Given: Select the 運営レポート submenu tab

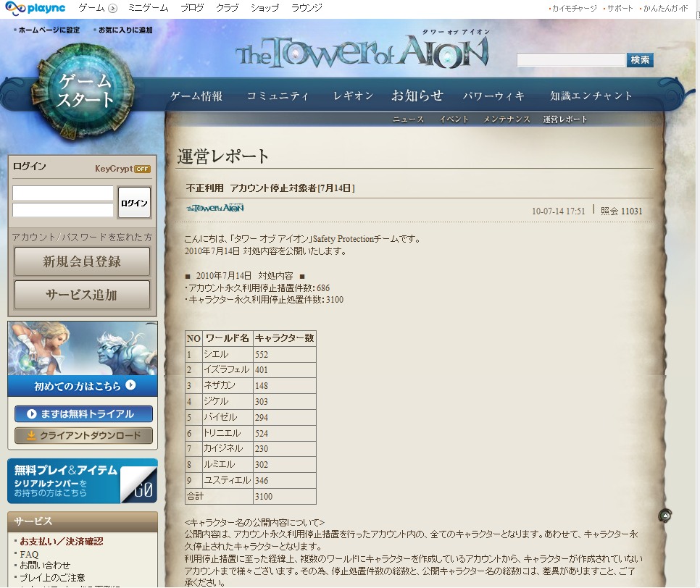Looking at the screenshot, I should click(x=564, y=119).
